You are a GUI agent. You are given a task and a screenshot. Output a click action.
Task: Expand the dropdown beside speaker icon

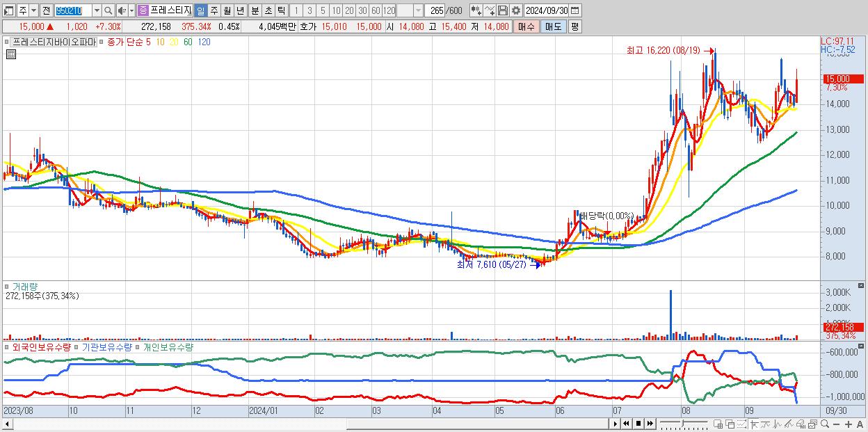pyautogui.click(x=131, y=10)
